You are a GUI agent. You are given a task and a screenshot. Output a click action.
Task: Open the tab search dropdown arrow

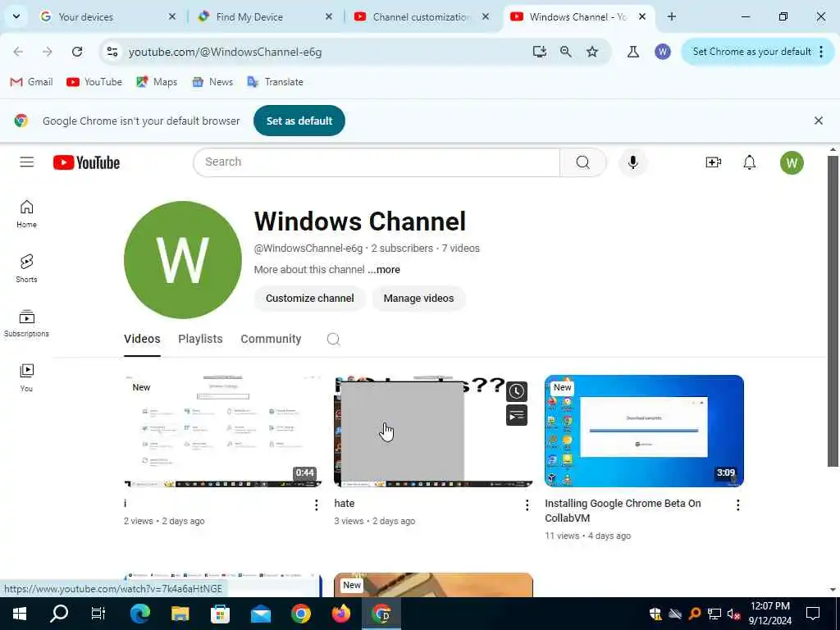tap(16, 16)
